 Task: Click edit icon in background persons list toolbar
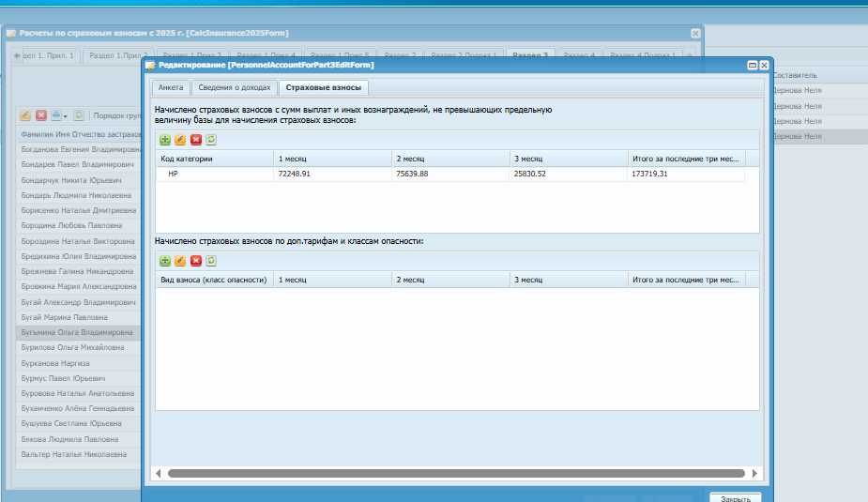pyautogui.click(x=25, y=115)
